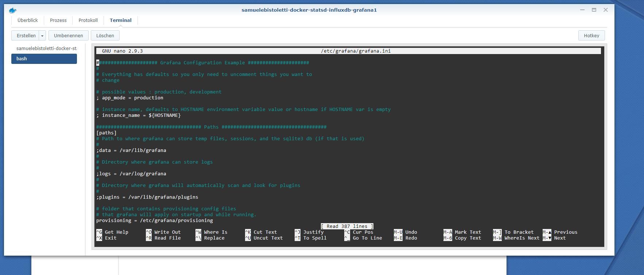Switch to the Überblick tab
Image resolution: width=644 pixels, height=275 pixels.
pos(28,20)
